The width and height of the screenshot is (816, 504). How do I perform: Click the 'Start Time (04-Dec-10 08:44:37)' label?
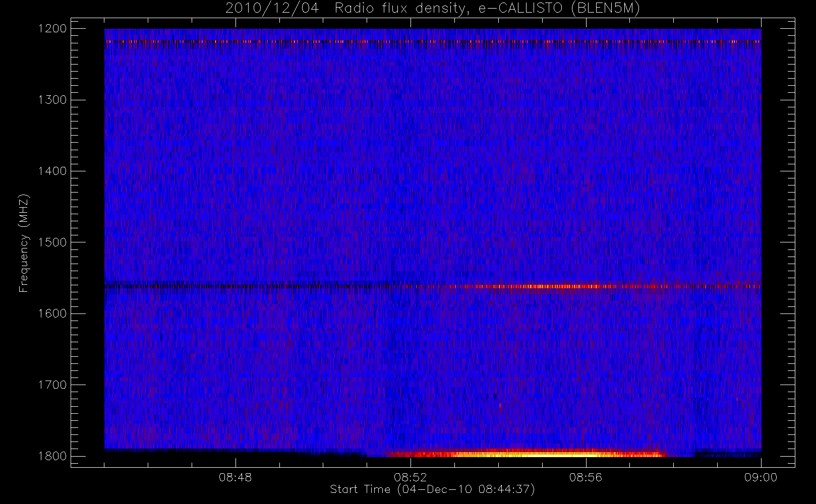pos(432,489)
